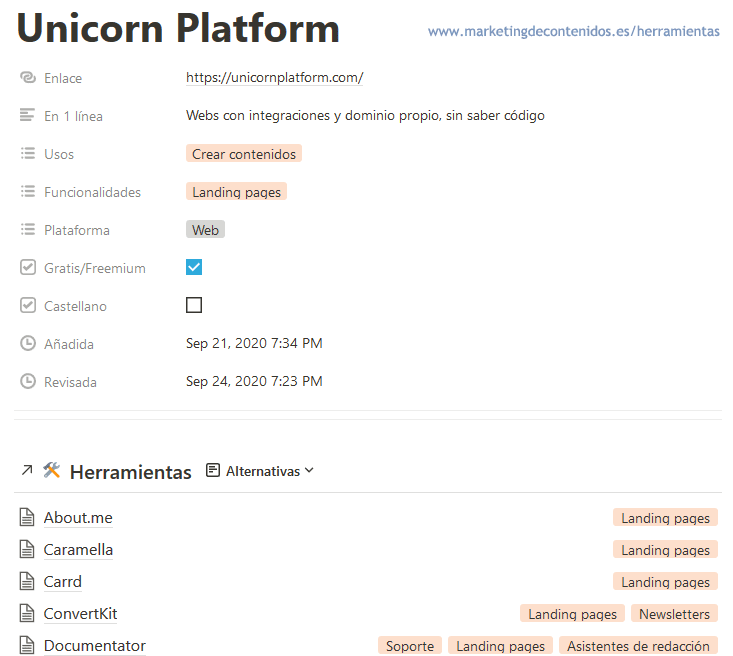Click the Web tag in Plataforma
Screen dimensions: 733x656
205,230
